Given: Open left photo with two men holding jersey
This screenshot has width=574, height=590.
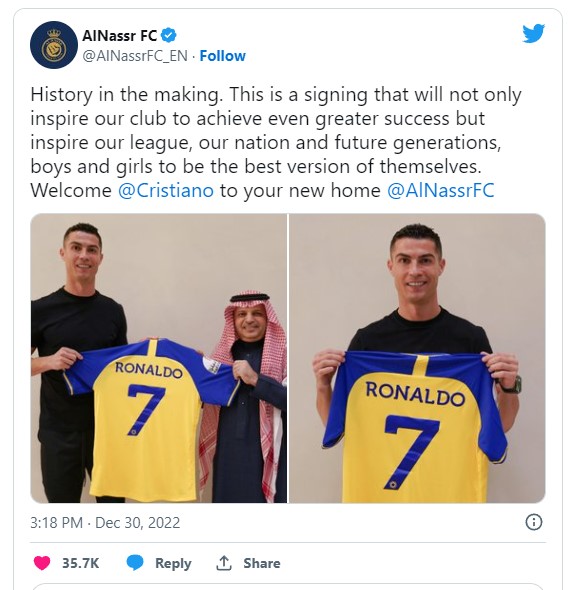Looking at the screenshot, I should (x=158, y=358).
